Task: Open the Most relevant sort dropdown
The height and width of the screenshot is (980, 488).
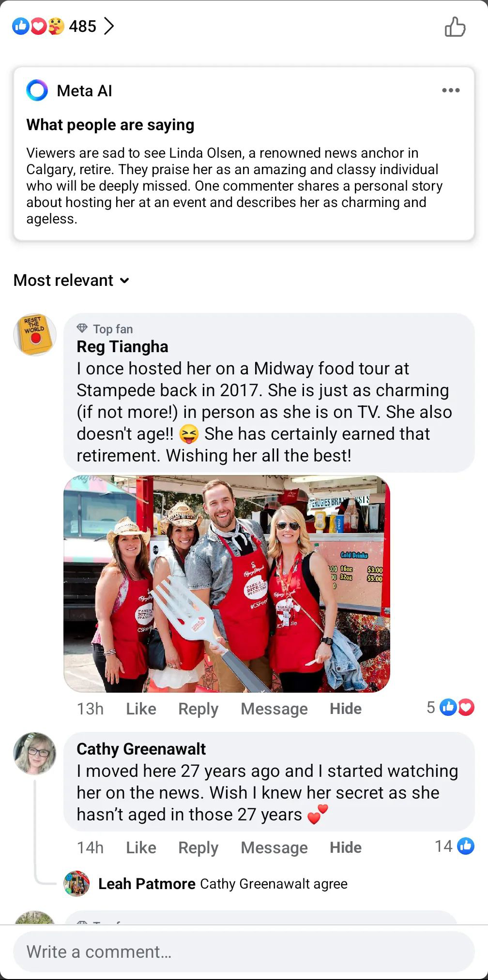Action: click(72, 280)
